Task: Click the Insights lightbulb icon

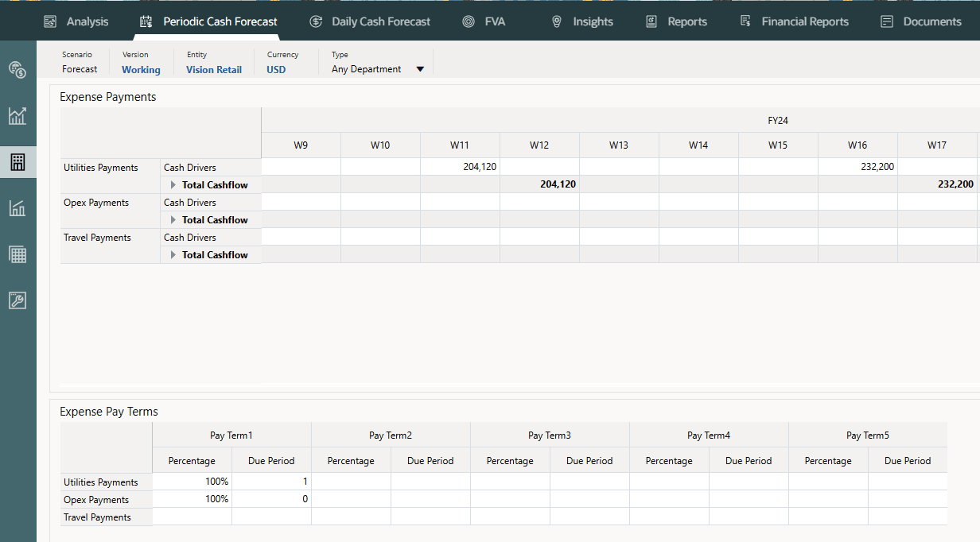Action: tap(557, 21)
